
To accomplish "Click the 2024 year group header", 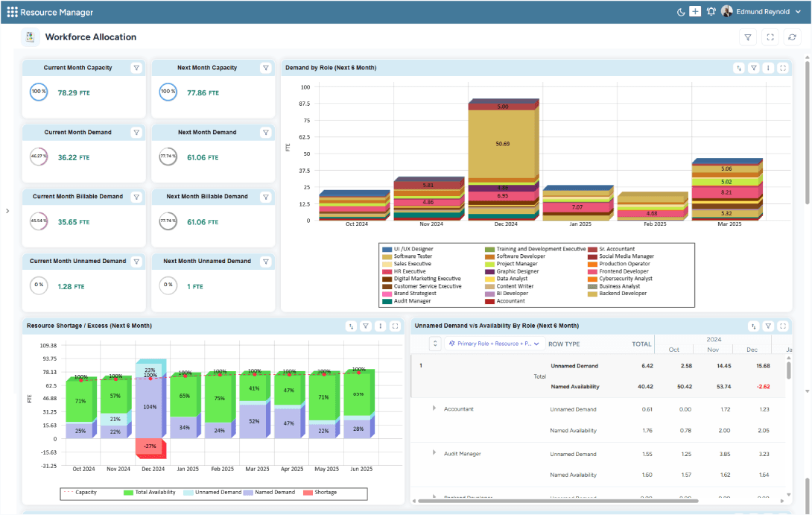I will coord(714,339).
